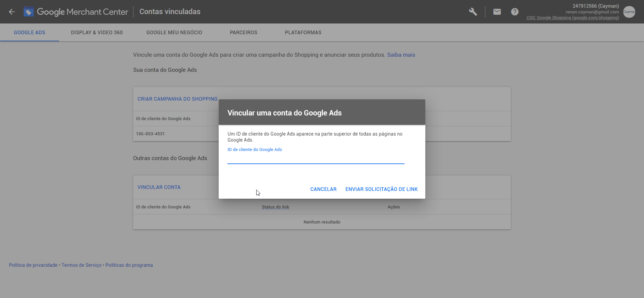Open Políticas do programa link

[129, 265]
